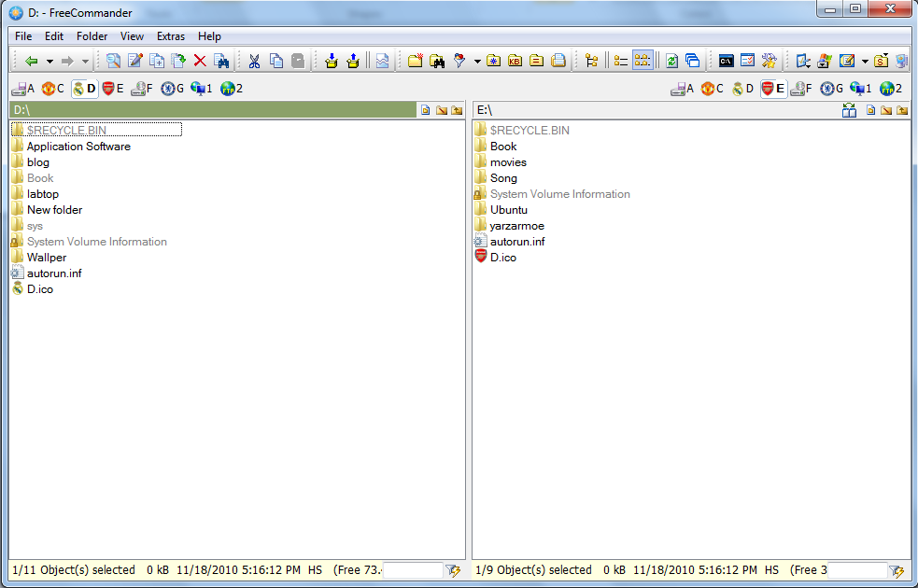The width and height of the screenshot is (918, 588).
Task: Select the labtop folder
Action: 43,193
